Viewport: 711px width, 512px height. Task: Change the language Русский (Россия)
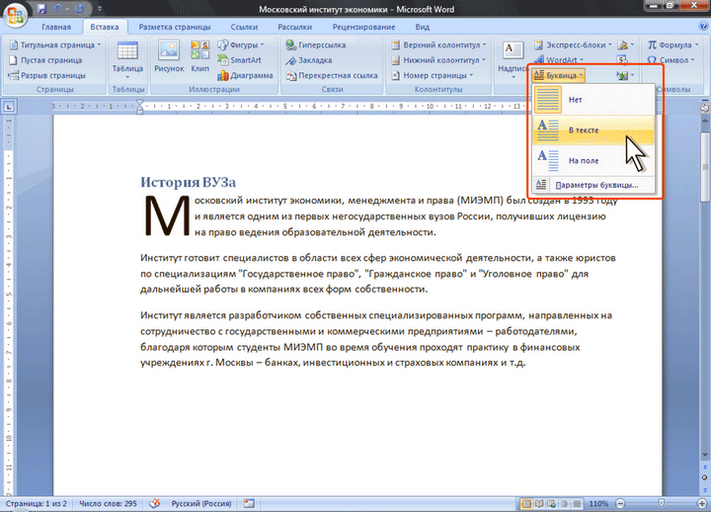201,503
